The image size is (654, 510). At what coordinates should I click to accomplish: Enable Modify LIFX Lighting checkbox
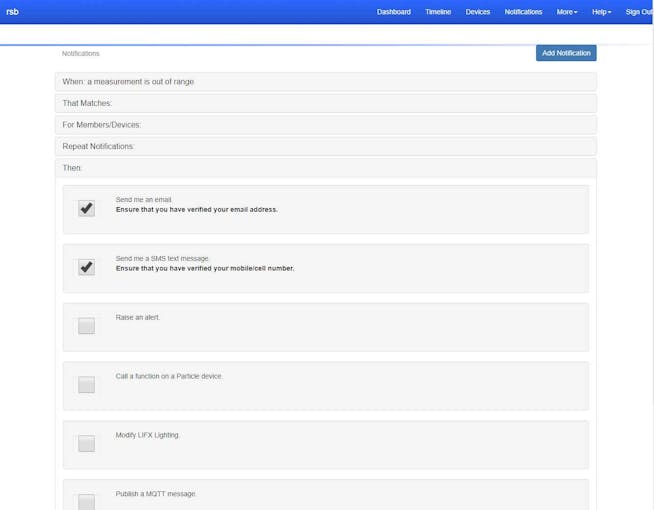click(x=86, y=443)
